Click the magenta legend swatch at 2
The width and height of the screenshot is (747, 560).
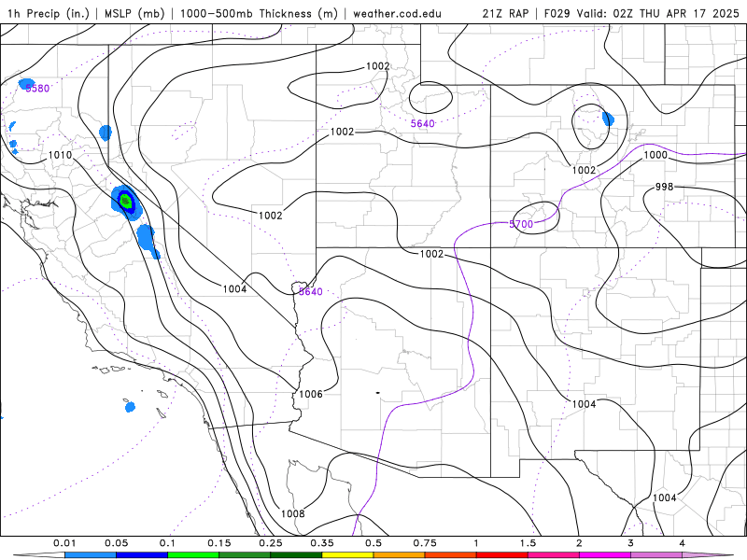605,555
